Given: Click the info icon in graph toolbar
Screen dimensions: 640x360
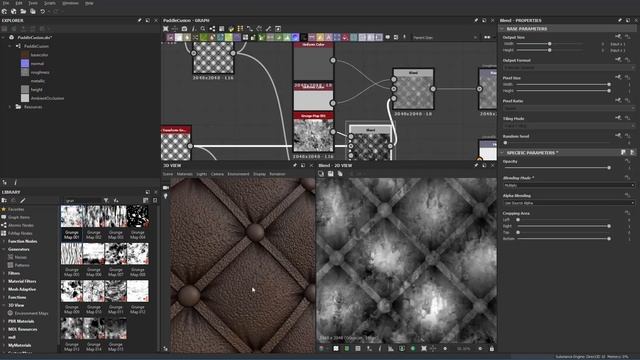Looking at the screenshot, I should [x=193, y=29].
